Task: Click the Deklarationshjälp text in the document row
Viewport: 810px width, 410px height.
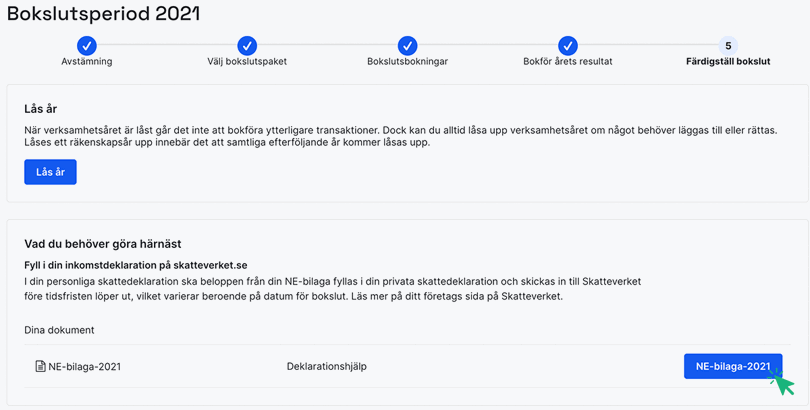Action: click(326, 367)
